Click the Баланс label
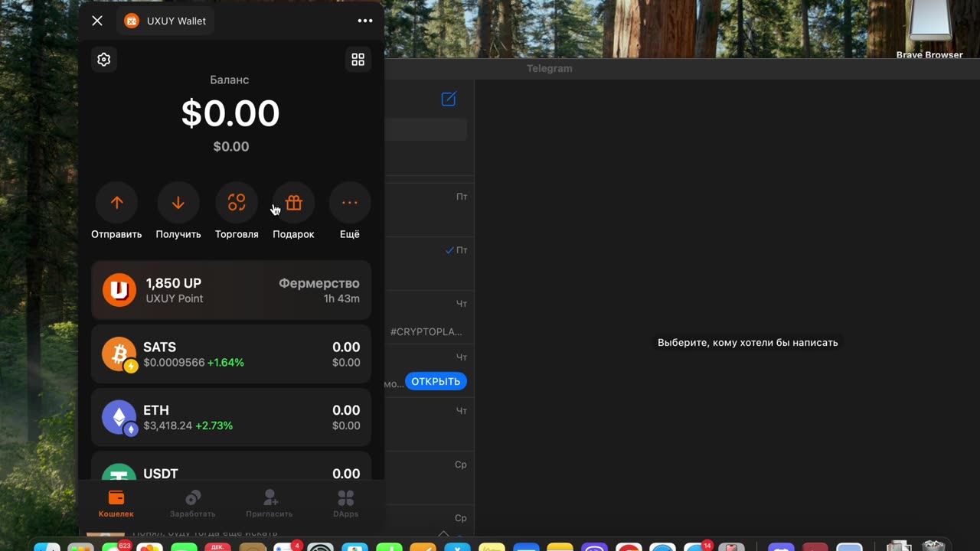Viewport: 980px width, 551px height. (x=230, y=80)
